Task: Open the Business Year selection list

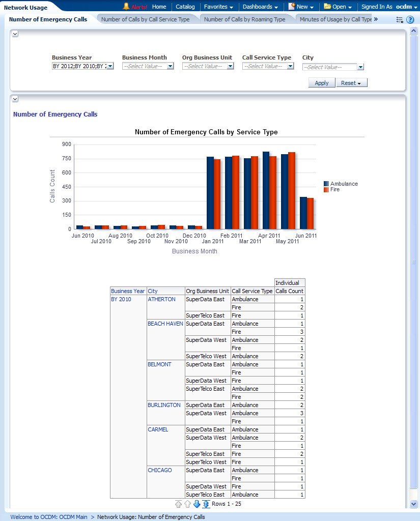Action: click(x=110, y=66)
